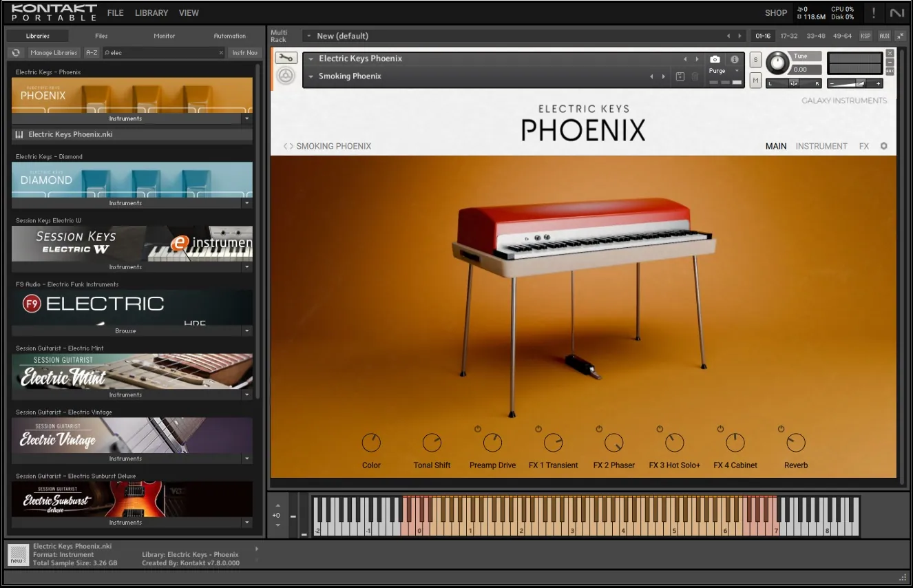
Task: Select the wrench tool icon on the instrument header
Action: (286, 58)
